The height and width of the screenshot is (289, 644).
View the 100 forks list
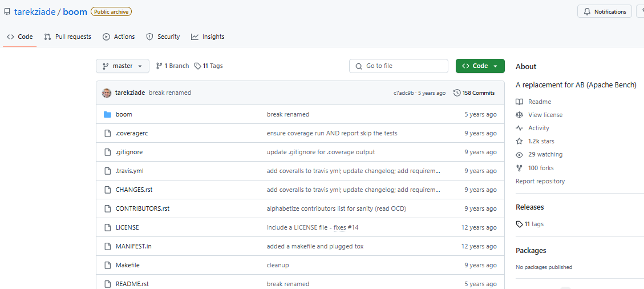tap(541, 168)
